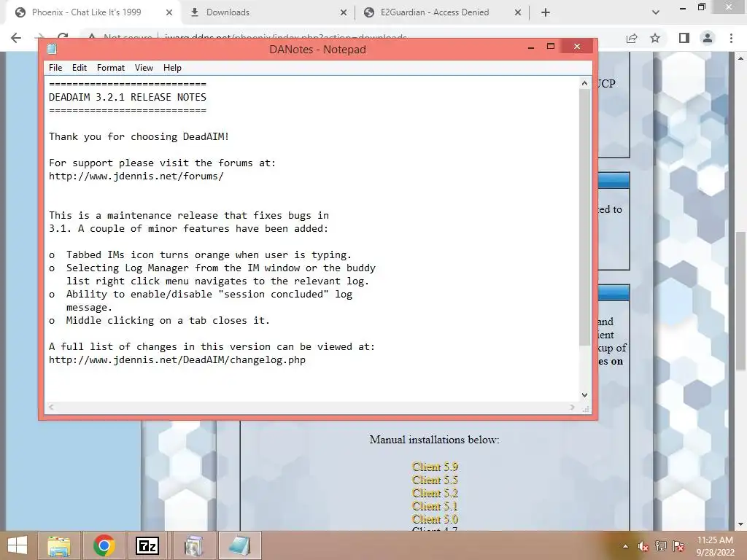
Task: Show hidden system tray icons
Action: click(x=625, y=546)
